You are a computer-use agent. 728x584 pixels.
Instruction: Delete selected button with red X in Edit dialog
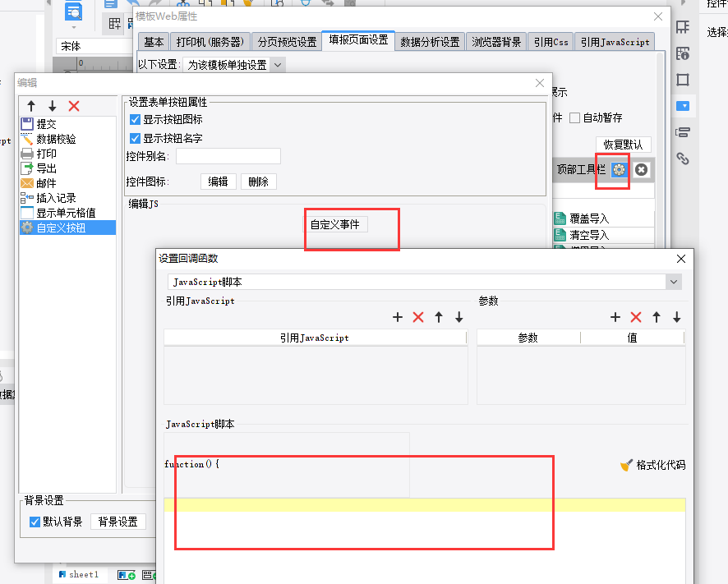click(74, 106)
